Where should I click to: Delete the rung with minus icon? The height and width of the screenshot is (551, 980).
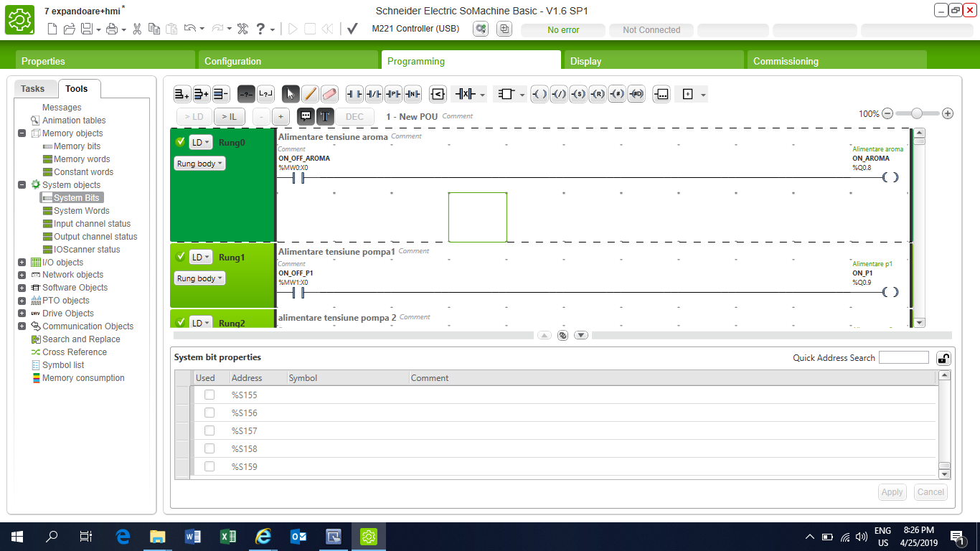pos(221,94)
